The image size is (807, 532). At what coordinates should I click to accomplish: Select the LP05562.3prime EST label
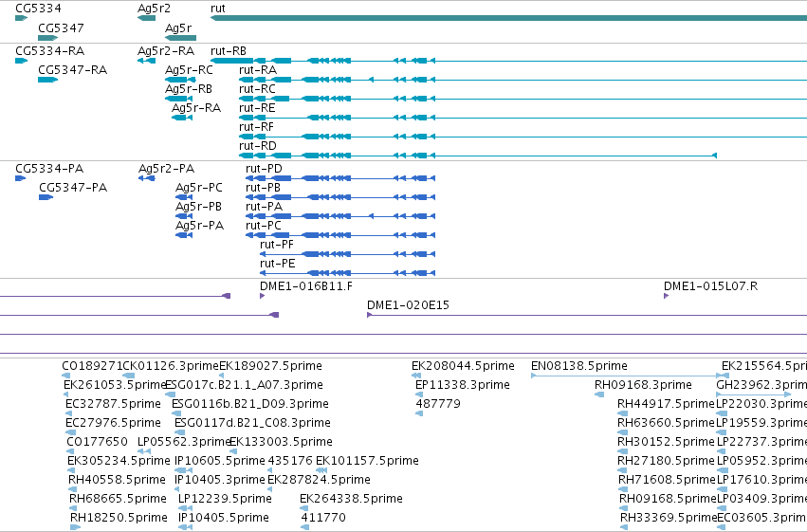click(x=184, y=443)
